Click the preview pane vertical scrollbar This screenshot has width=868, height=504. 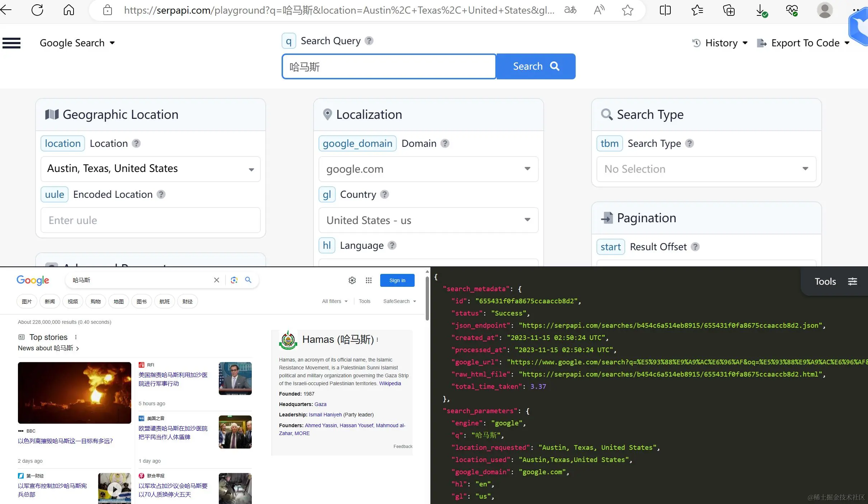[427, 298]
